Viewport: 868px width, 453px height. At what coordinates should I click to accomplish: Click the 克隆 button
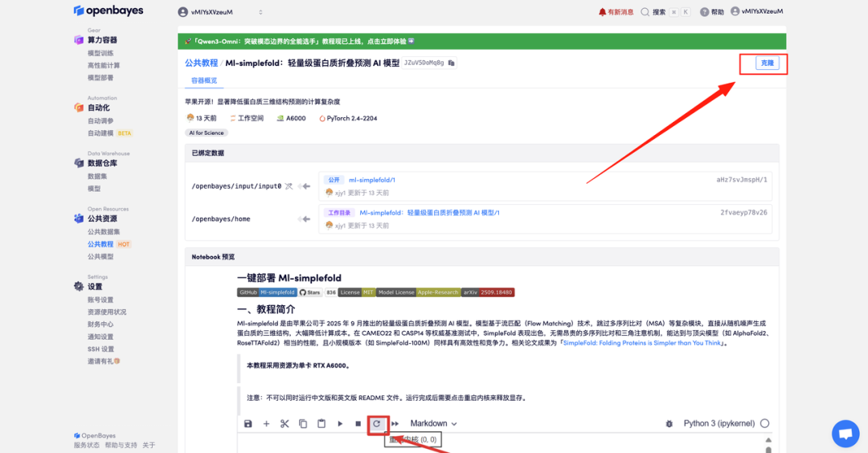[x=768, y=63]
